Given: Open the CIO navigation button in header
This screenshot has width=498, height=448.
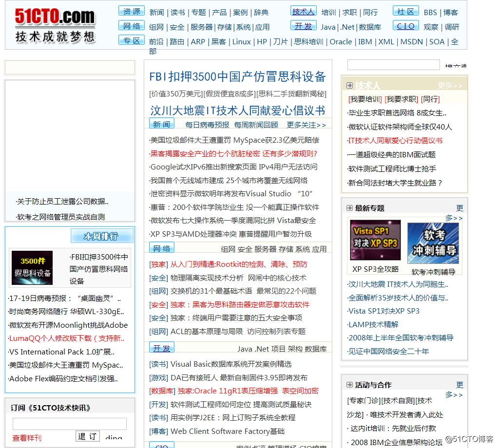Looking at the screenshot, I should tap(405, 26).
